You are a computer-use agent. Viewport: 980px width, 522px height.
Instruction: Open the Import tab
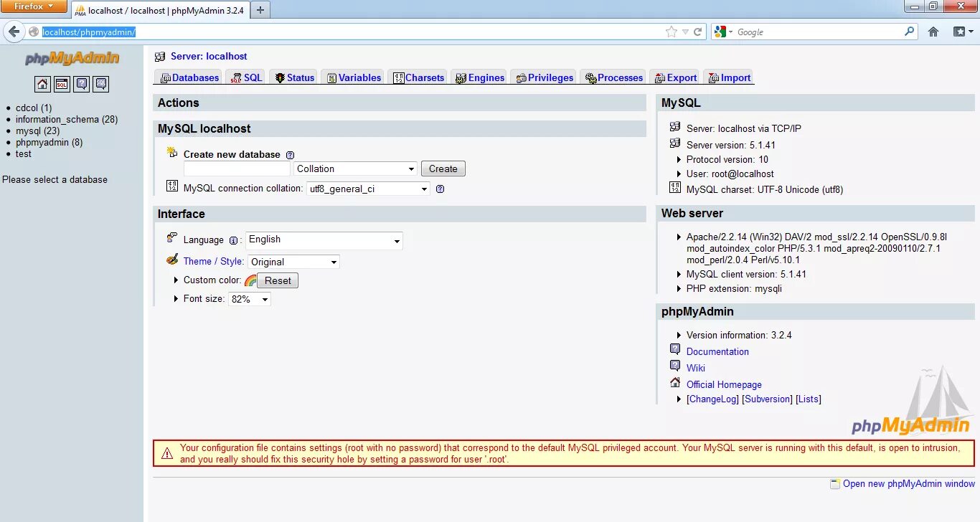click(x=728, y=77)
